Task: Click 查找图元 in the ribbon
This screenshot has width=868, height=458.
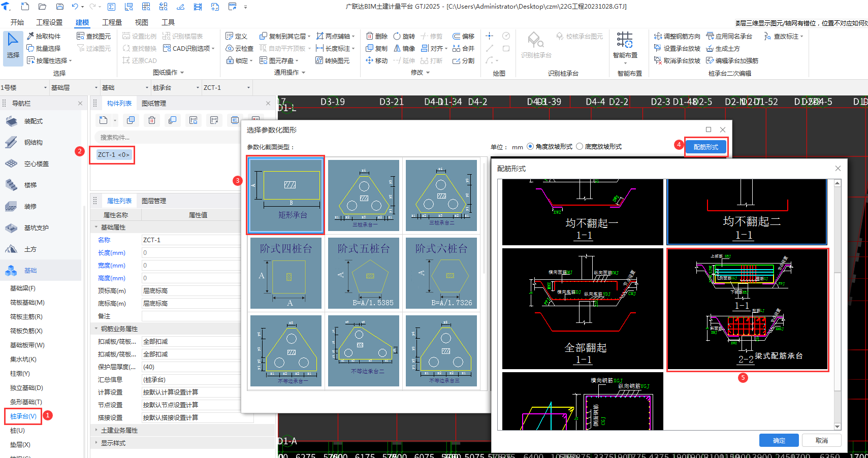Action: point(94,36)
